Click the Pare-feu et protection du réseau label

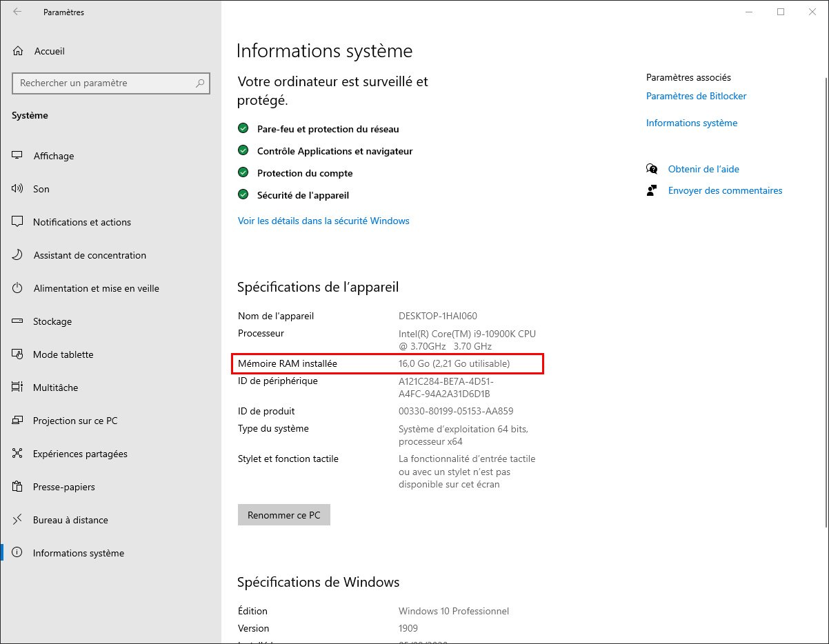pos(328,129)
